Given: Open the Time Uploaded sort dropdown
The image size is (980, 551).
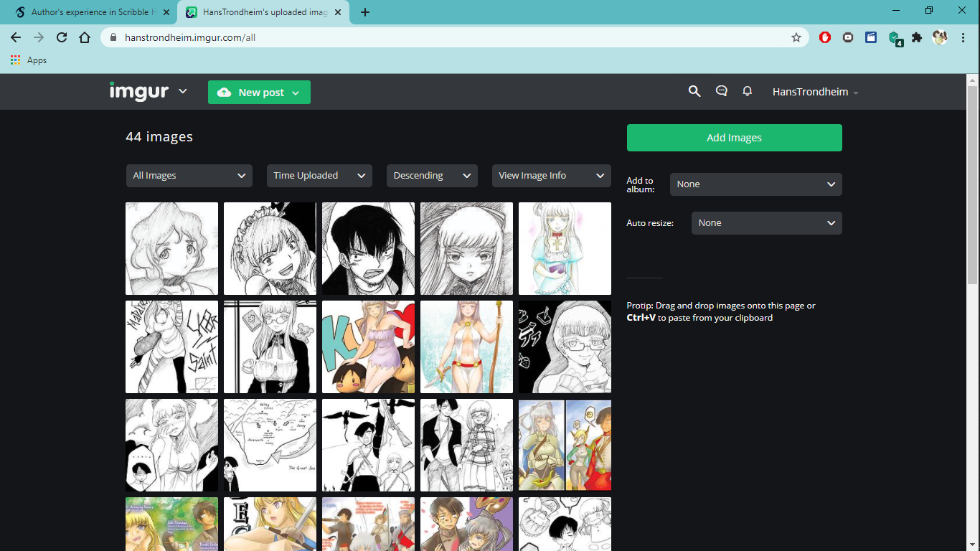Looking at the screenshot, I should pos(319,176).
